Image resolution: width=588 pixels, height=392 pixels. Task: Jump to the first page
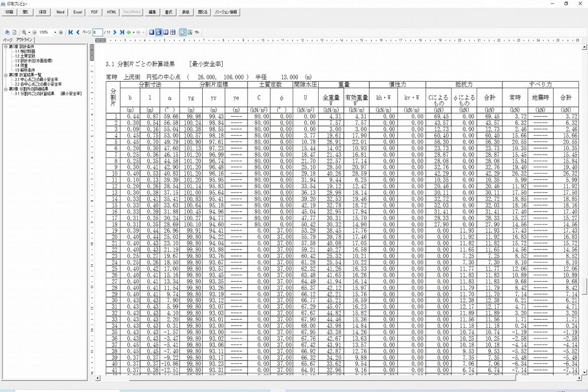pyautogui.click(x=71, y=32)
